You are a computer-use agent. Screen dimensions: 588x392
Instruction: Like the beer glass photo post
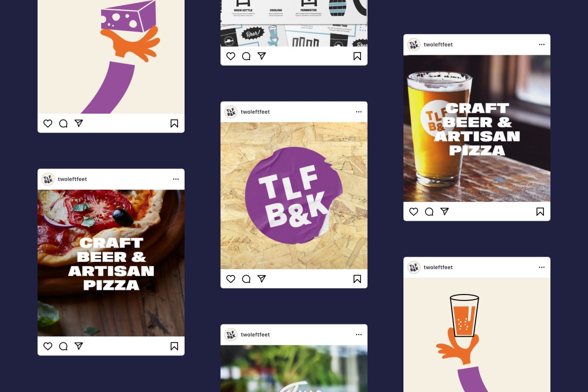(x=414, y=212)
